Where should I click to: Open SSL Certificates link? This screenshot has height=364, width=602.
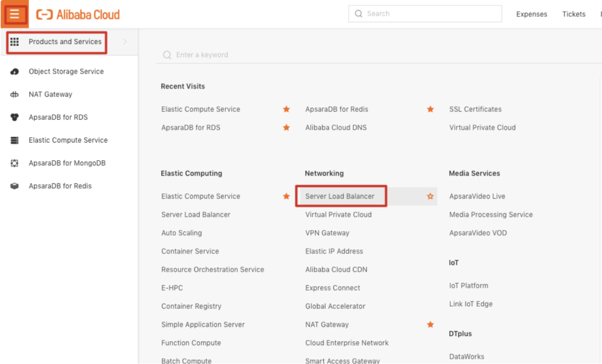[x=475, y=109]
